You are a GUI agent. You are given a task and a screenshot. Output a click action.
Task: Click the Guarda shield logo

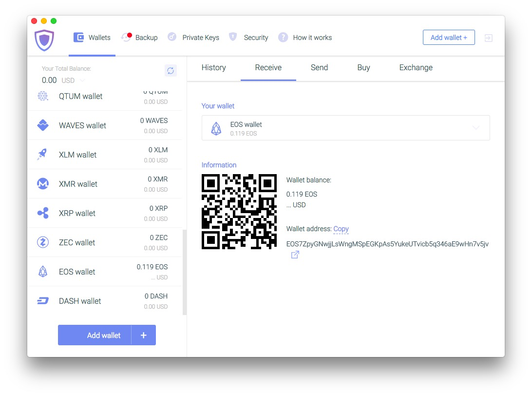pyautogui.click(x=44, y=40)
